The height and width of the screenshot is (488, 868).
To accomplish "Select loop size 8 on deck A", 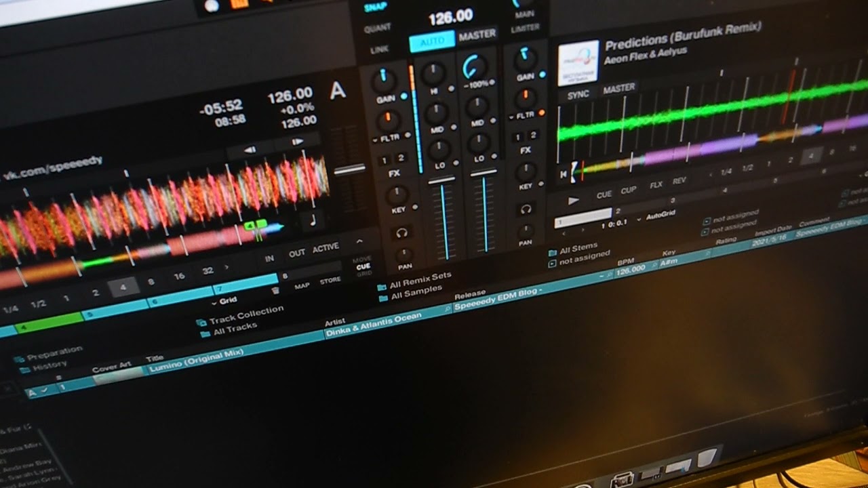I will (x=151, y=281).
